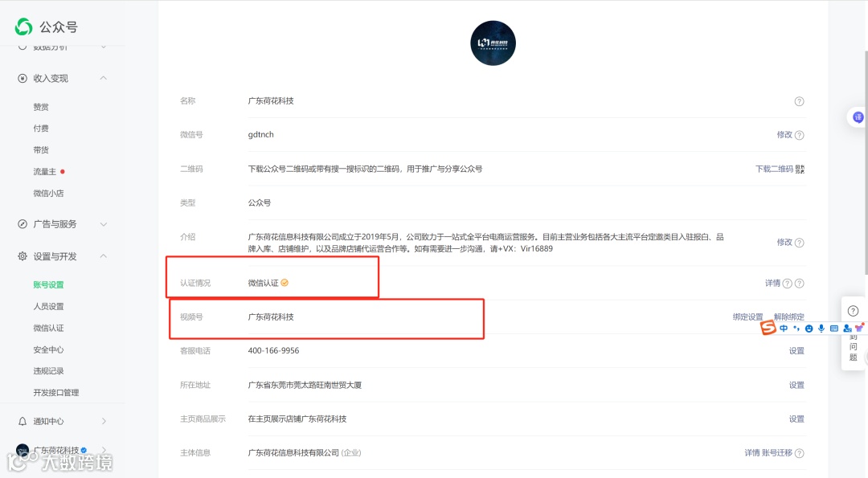The height and width of the screenshot is (478, 868).
Task: Open the 安全中心 menu item
Action: tap(48, 349)
